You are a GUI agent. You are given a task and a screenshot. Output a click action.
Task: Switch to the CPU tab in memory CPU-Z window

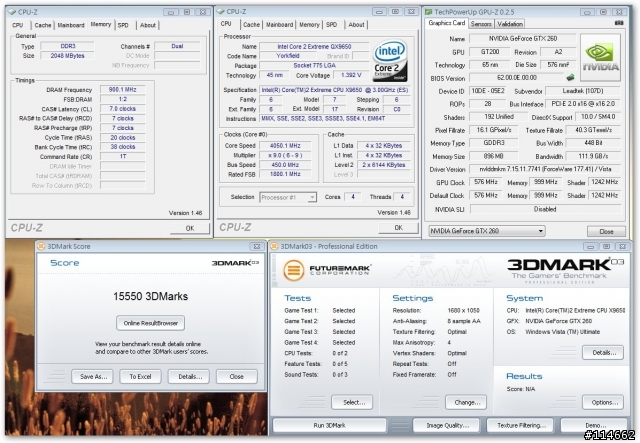click(18, 25)
